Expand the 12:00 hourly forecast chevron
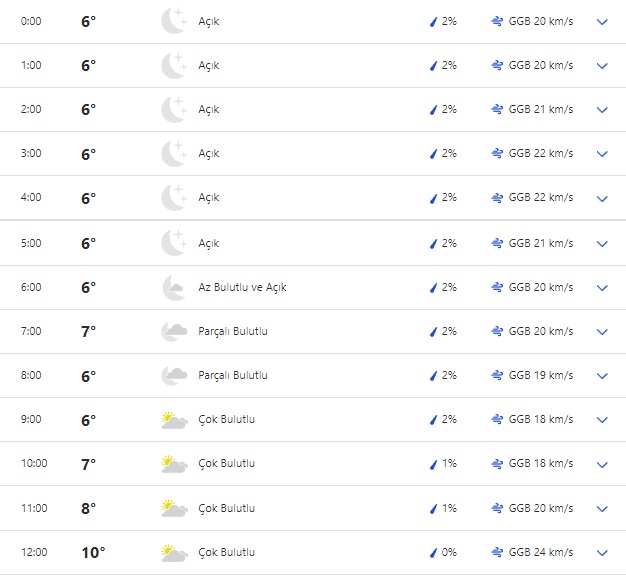 [602, 553]
